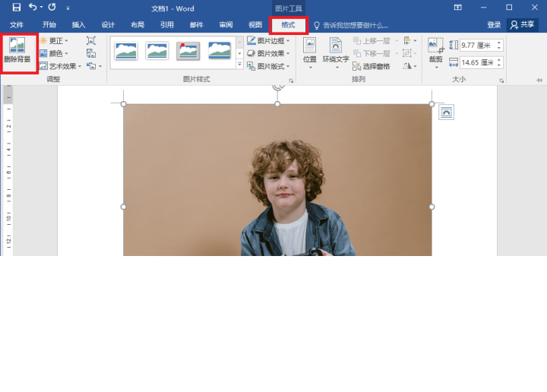Screen dimensions: 547x392
Task: Switch to the 邮件 mailings tab
Action: (x=197, y=25)
